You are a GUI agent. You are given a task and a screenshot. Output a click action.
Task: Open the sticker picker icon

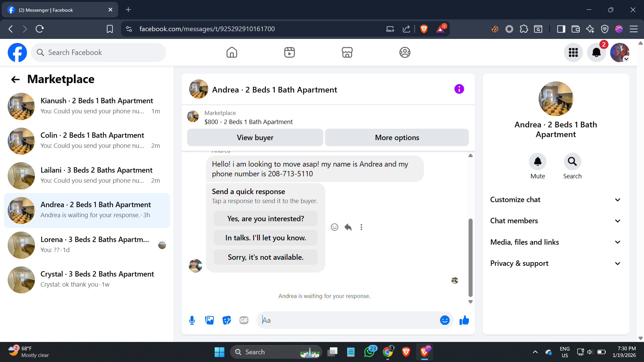pos(227,320)
